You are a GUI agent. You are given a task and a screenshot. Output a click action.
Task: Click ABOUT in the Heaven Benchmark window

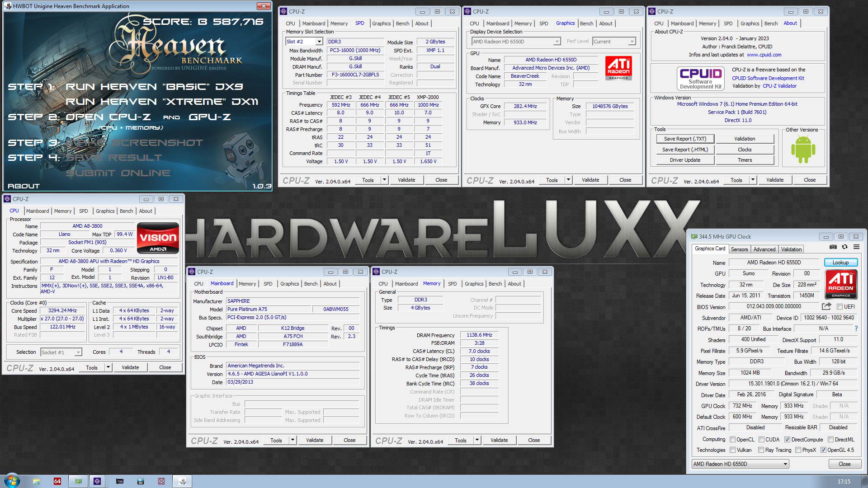pos(24,186)
